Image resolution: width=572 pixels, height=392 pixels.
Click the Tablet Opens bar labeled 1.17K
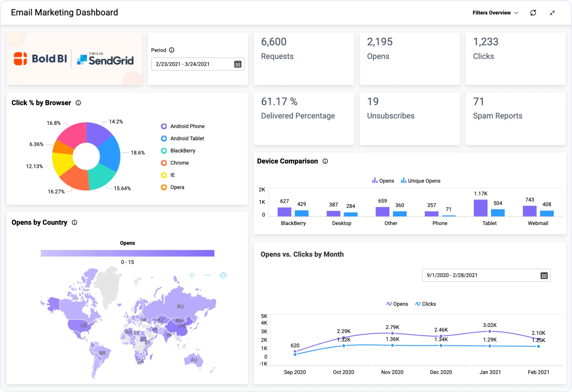pos(480,208)
